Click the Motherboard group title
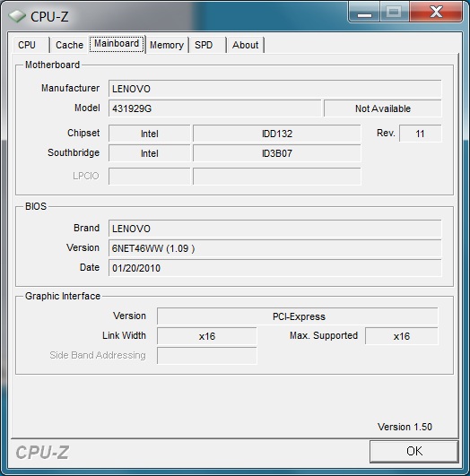Screen dimensions: 470x476 point(53,65)
